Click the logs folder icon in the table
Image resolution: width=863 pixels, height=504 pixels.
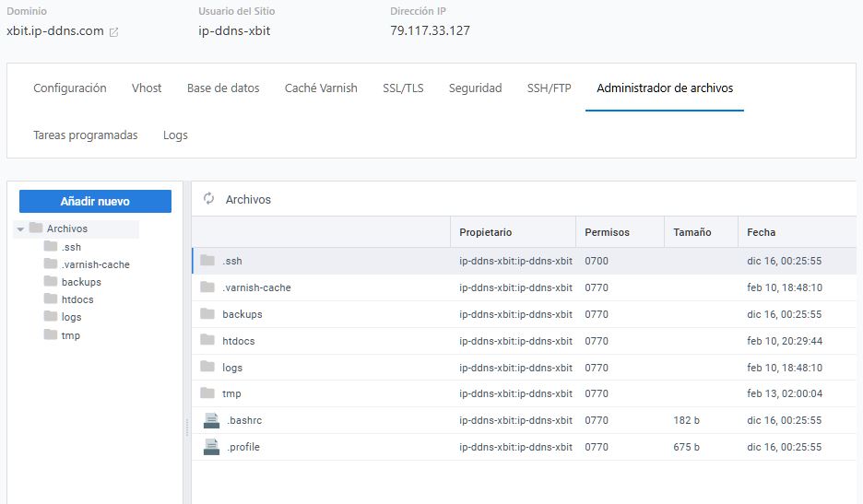[207, 367]
